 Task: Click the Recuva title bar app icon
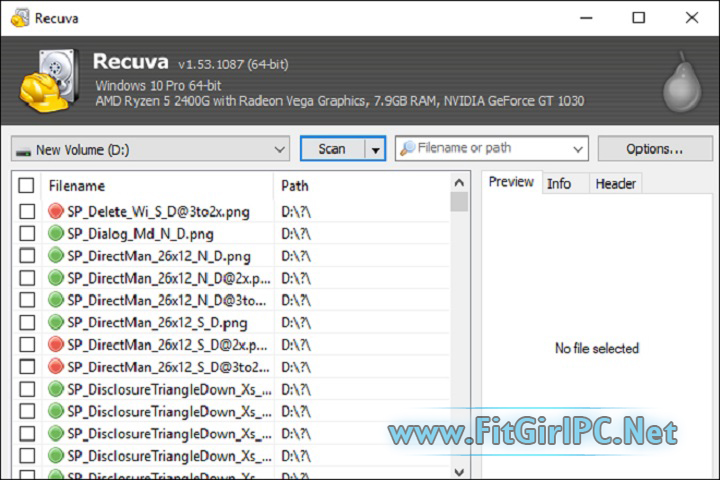coord(17,18)
